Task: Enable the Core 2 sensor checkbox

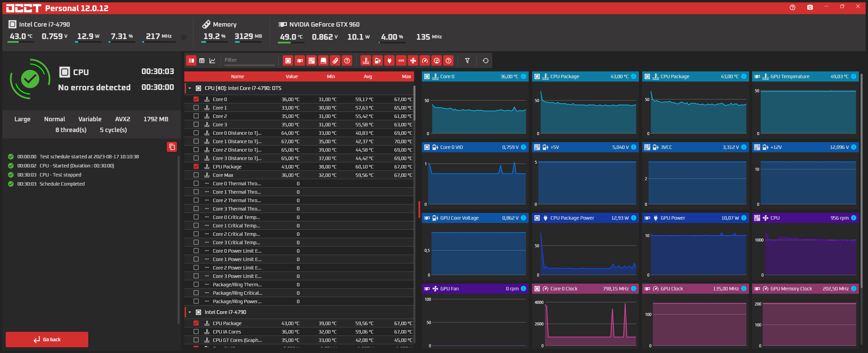Action: tap(196, 116)
